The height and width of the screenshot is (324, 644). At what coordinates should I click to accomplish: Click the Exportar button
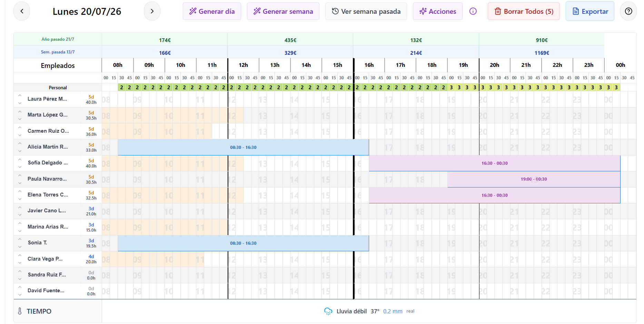[x=590, y=11]
